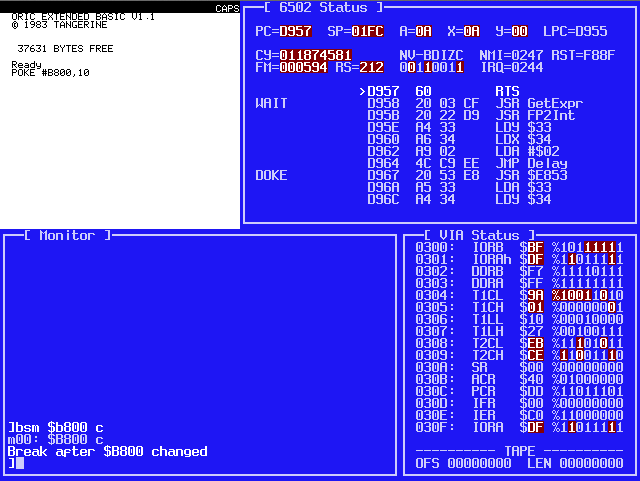Click the CAPS indicator on Oric screen
The height and width of the screenshot is (481, 640).
pos(227,9)
